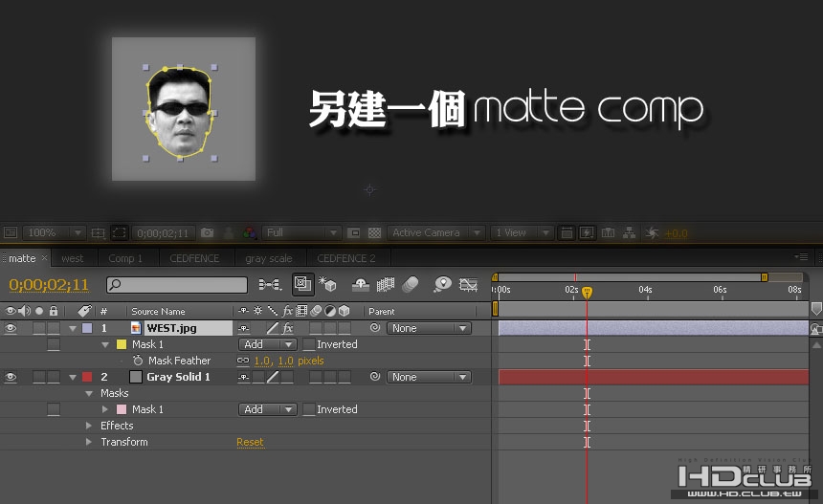This screenshot has width=823, height=504.
Task: Open the 100% magnification dropdown
Action: pyautogui.click(x=54, y=232)
